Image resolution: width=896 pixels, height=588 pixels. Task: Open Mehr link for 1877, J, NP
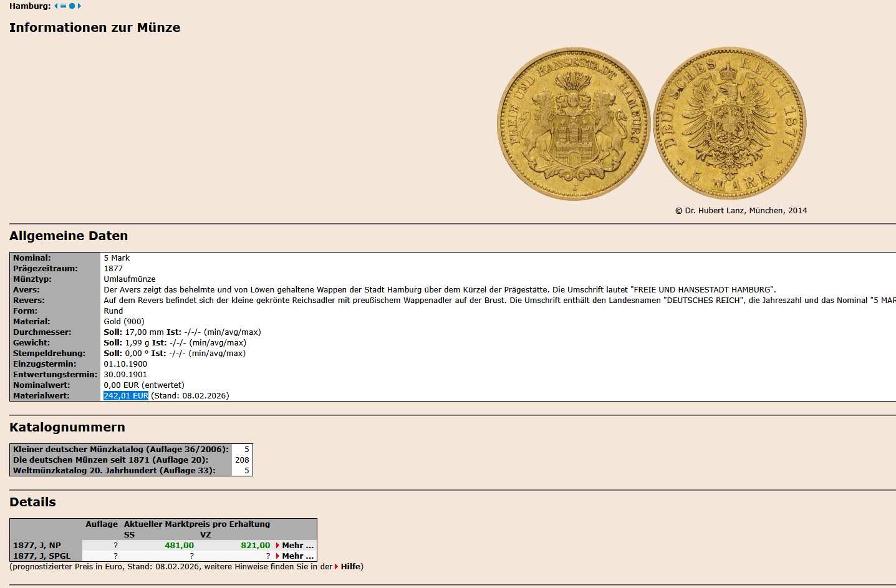[295, 546]
